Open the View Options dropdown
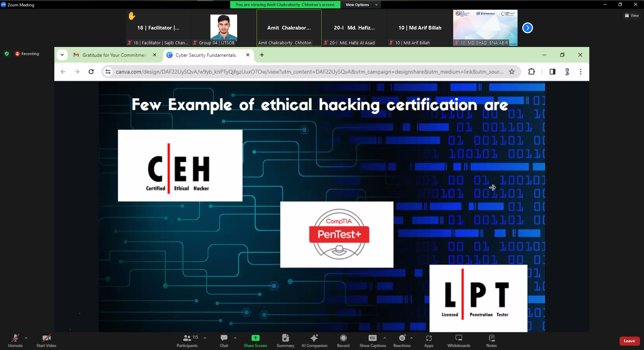The width and height of the screenshot is (644, 350). pos(361,5)
